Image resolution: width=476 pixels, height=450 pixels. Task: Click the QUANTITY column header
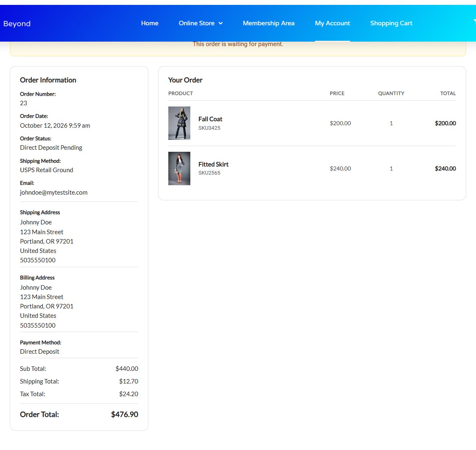(x=391, y=93)
